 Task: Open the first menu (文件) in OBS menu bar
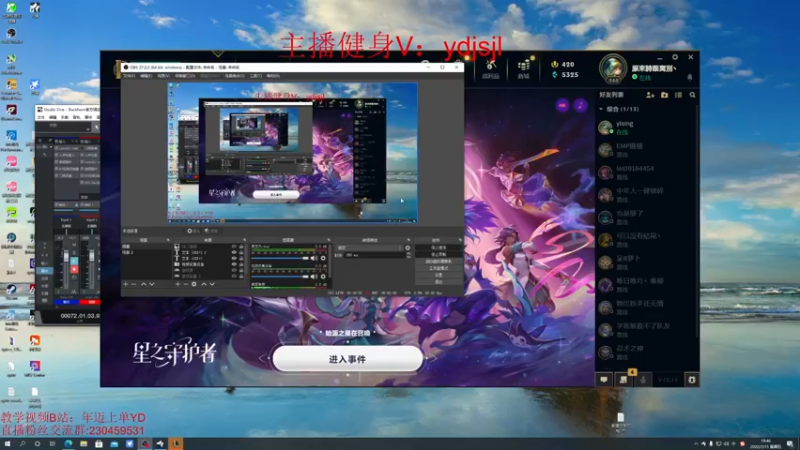click(x=129, y=76)
